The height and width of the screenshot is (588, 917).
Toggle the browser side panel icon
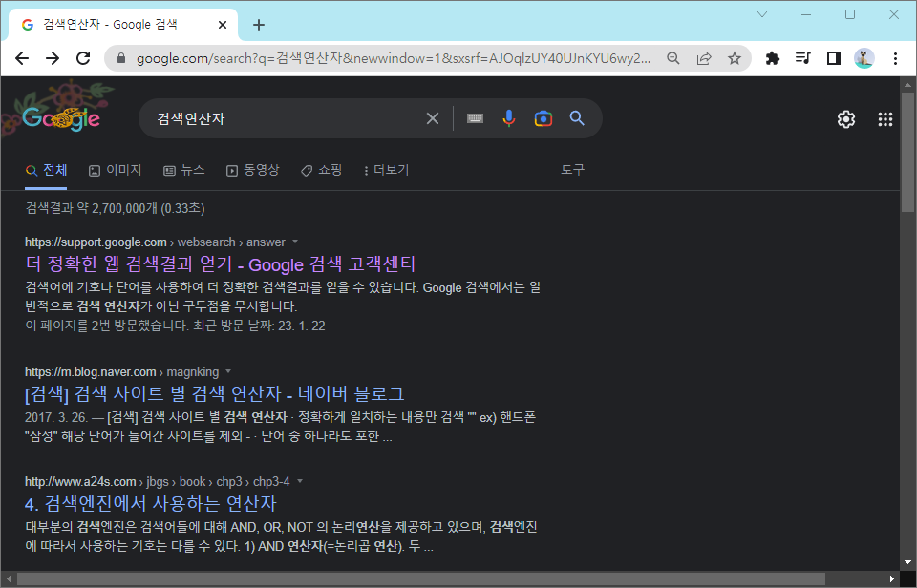[x=833, y=58]
